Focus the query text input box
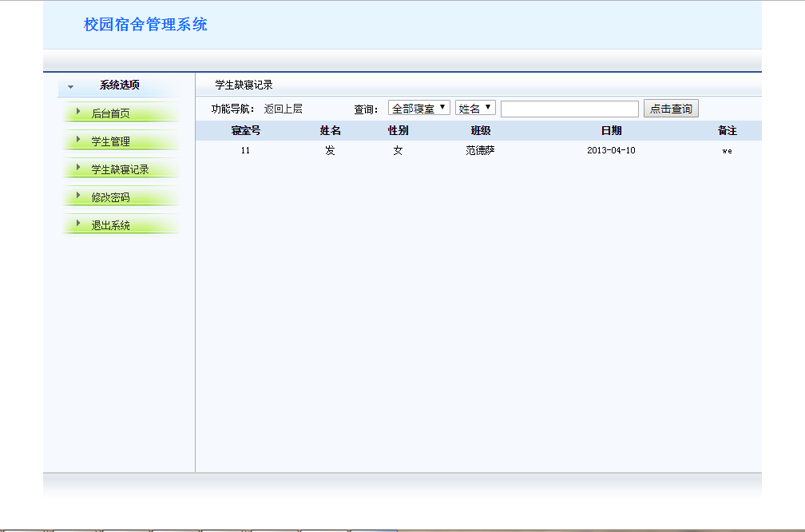The width and height of the screenshot is (805, 532). [x=570, y=109]
